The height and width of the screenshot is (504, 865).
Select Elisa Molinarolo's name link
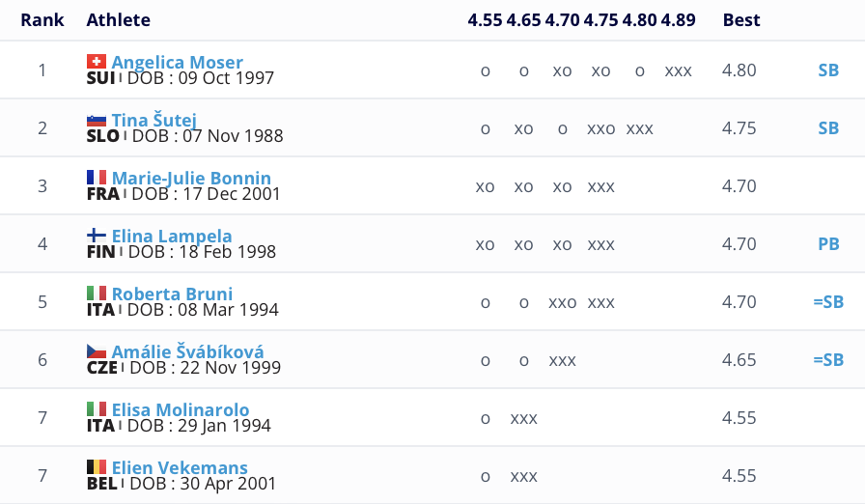pos(181,409)
